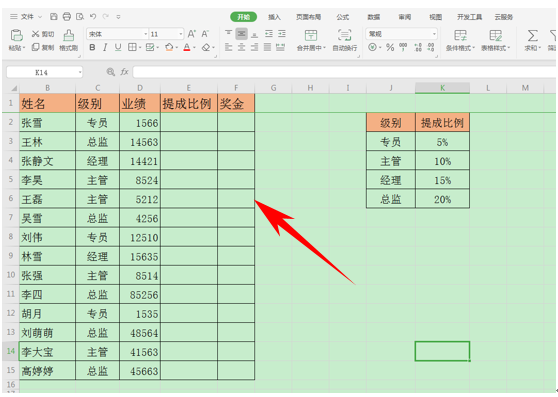The height and width of the screenshot is (397, 558).
Task: Toggle Italic formatting
Action: point(105,47)
